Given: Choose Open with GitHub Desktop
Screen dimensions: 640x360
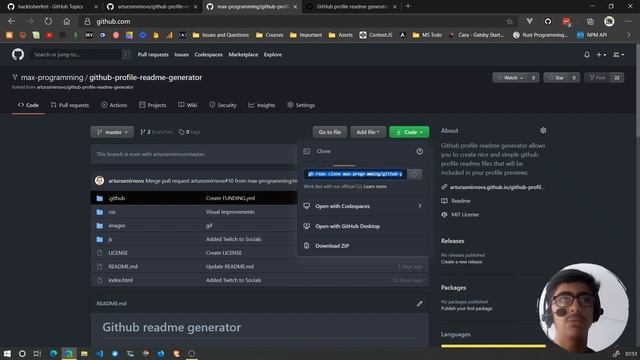Looking at the screenshot, I should 347,226.
